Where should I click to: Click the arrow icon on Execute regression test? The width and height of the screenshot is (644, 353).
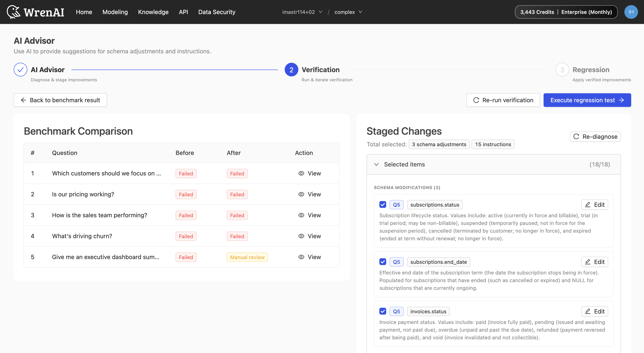(621, 100)
